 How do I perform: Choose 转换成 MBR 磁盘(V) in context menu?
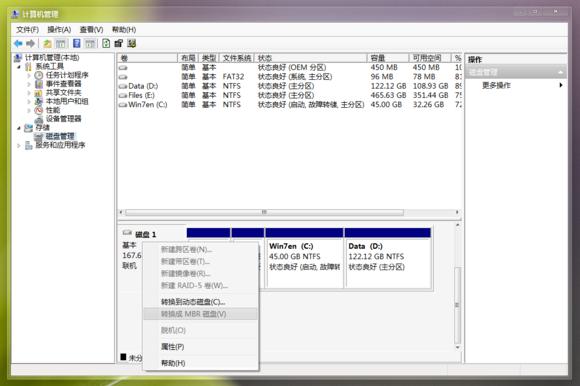[x=201, y=314]
